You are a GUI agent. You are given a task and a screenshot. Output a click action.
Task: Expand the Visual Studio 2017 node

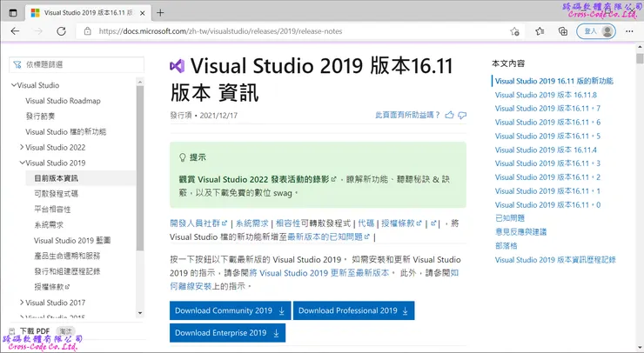coord(22,302)
